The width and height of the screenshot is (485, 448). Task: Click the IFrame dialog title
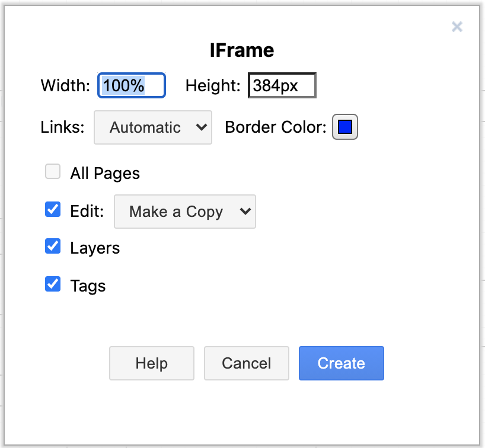(x=242, y=50)
